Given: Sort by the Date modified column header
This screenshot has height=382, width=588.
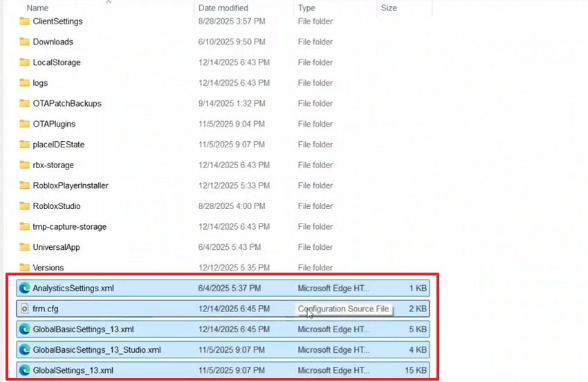Looking at the screenshot, I should (x=223, y=8).
